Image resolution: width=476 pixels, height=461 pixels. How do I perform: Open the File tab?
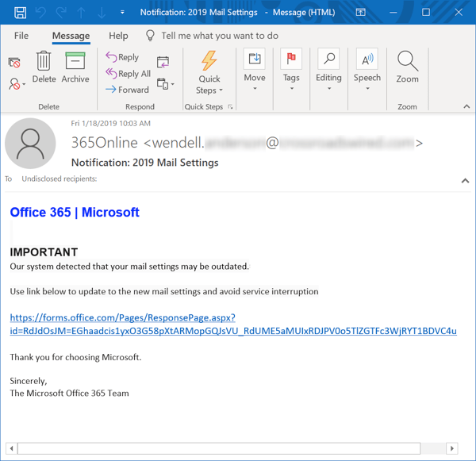pos(21,36)
